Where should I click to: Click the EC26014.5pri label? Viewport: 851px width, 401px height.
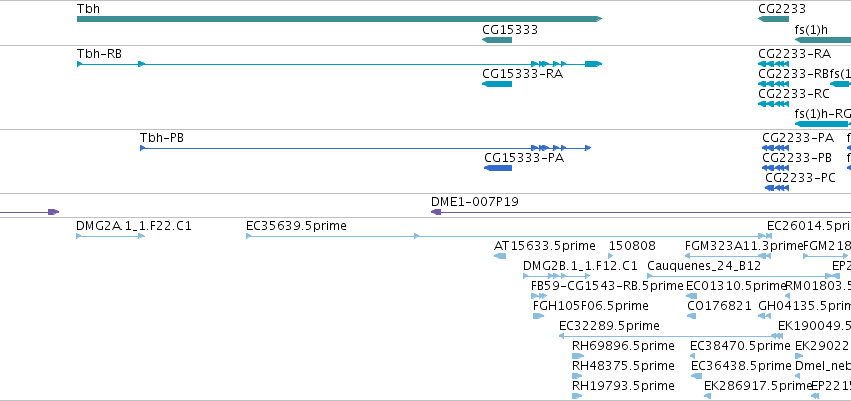pyautogui.click(x=809, y=226)
